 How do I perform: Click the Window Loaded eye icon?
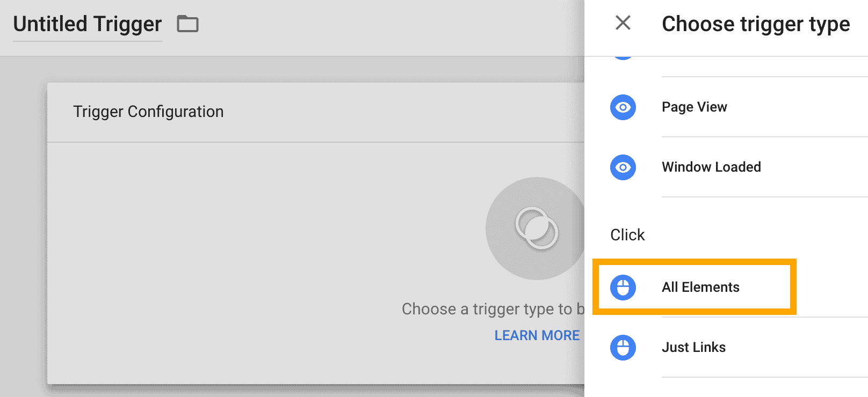623,167
